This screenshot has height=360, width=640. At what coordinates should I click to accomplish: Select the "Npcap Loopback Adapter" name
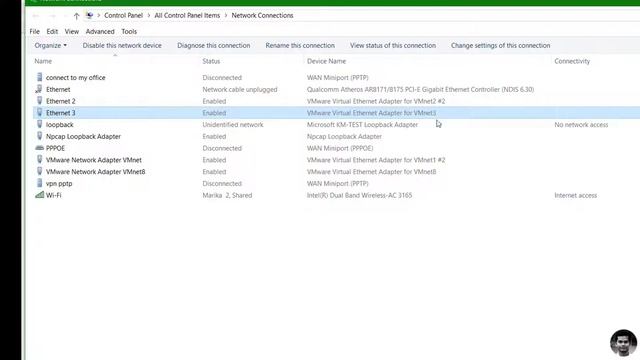[83, 137]
